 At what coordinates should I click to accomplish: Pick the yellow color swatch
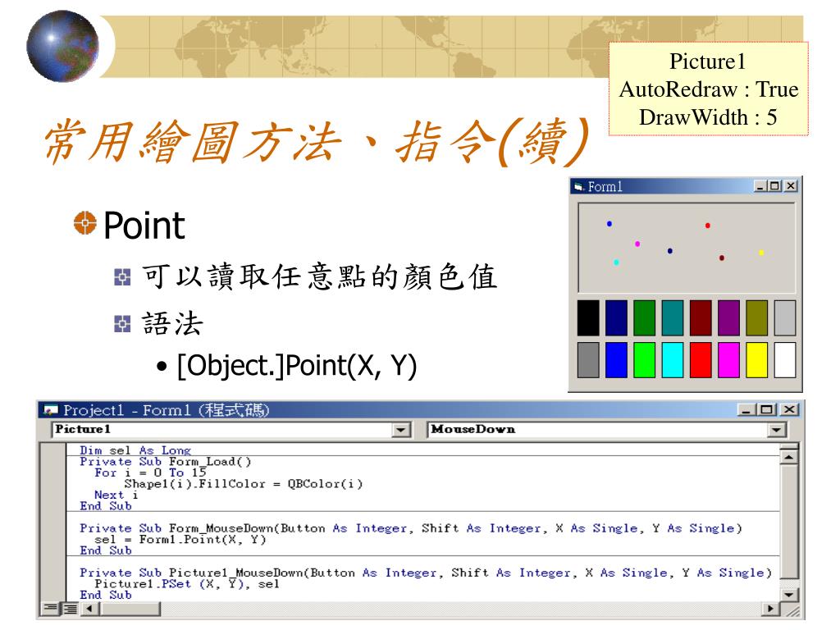[x=757, y=361]
